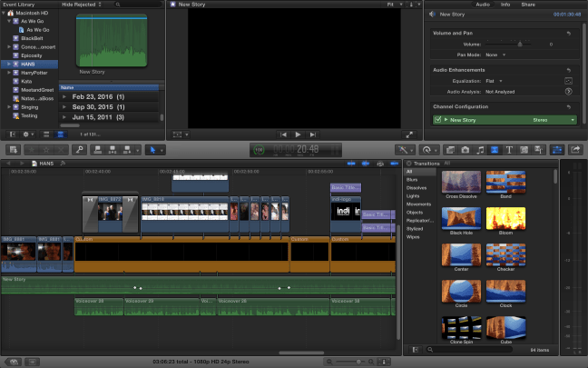Uncheck the New Story channel checkbox
The width and height of the screenshot is (588, 368).
[x=438, y=120]
